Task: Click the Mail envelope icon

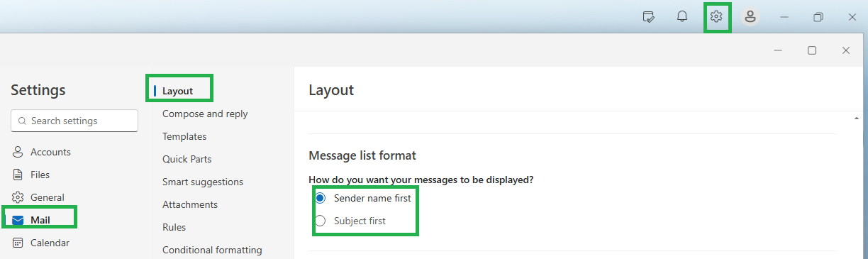Action: (18, 220)
